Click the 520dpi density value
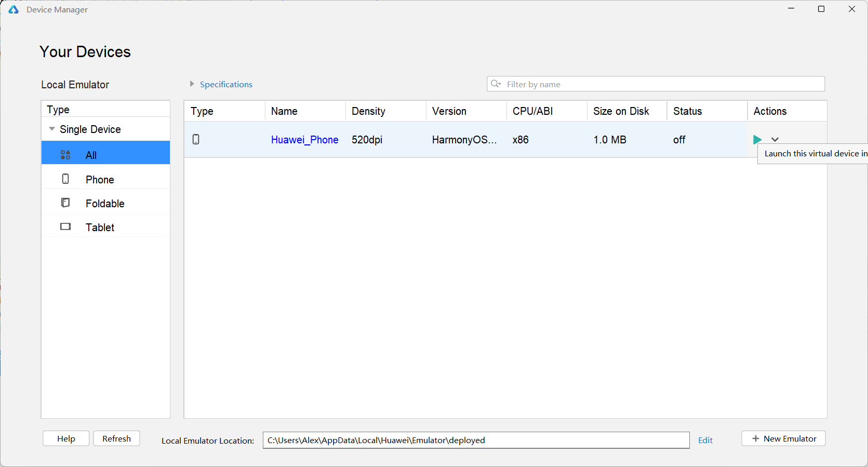Viewport: 868px width, 467px height. (x=367, y=140)
